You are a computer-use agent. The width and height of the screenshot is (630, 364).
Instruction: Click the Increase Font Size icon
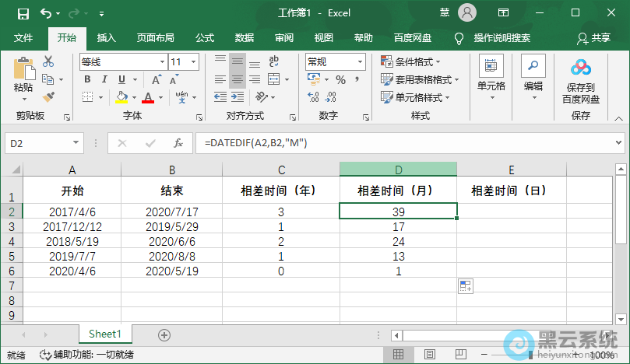tap(157, 79)
